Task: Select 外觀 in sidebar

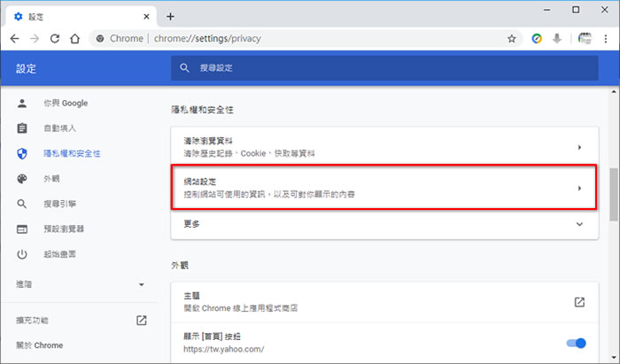Action: pyautogui.click(x=51, y=179)
